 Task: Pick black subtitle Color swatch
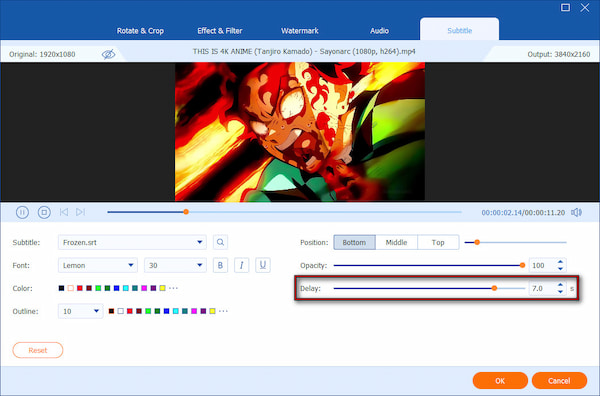(61, 288)
